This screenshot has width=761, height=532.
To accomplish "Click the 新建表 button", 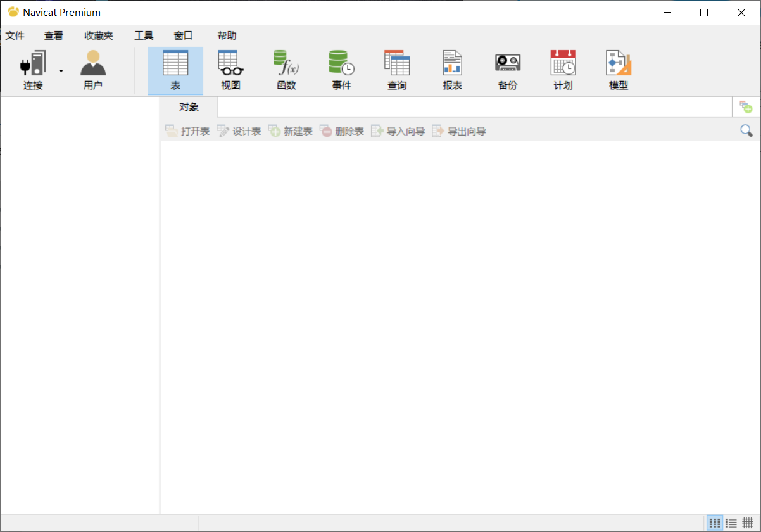I will point(290,131).
